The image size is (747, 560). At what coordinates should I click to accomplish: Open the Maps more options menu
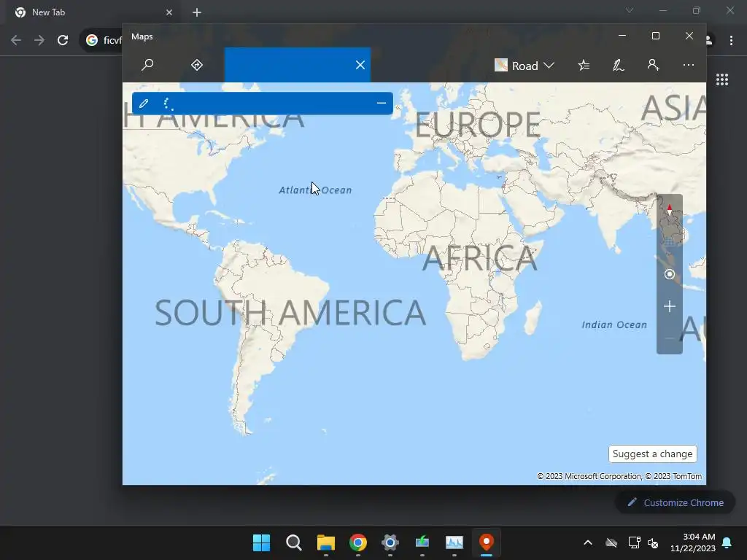[x=689, y=65]
